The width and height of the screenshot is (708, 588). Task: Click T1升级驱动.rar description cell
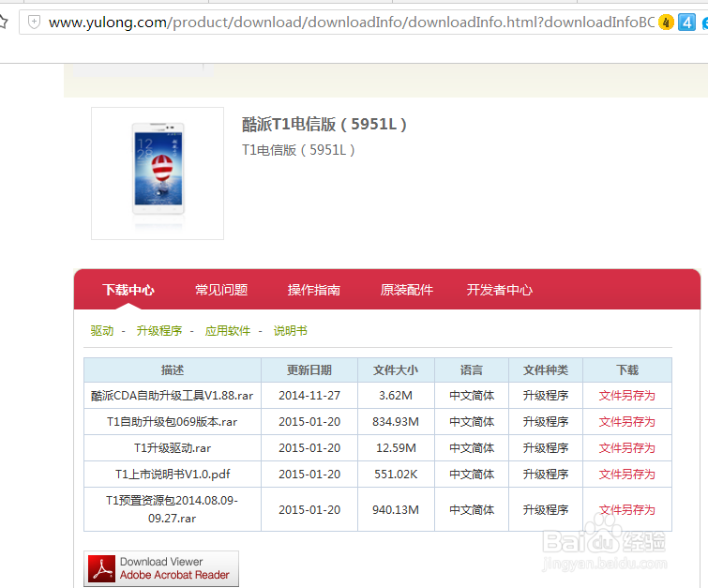coord(173,448)
